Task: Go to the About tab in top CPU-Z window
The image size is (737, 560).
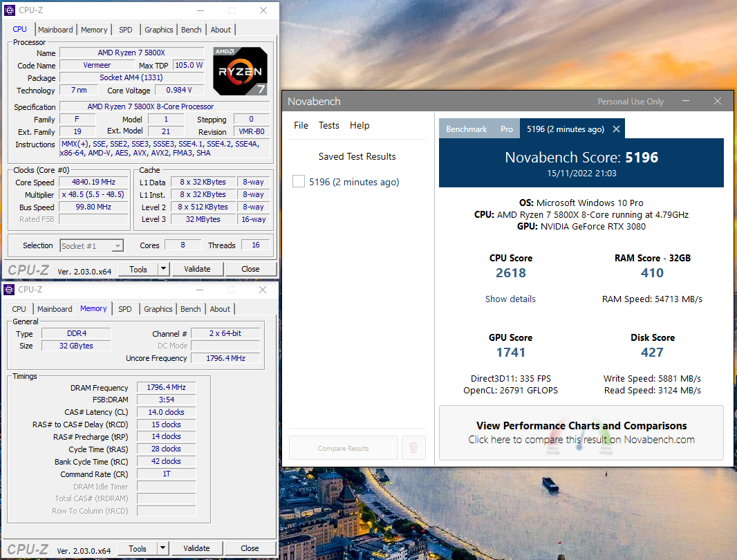Action: 221,30
